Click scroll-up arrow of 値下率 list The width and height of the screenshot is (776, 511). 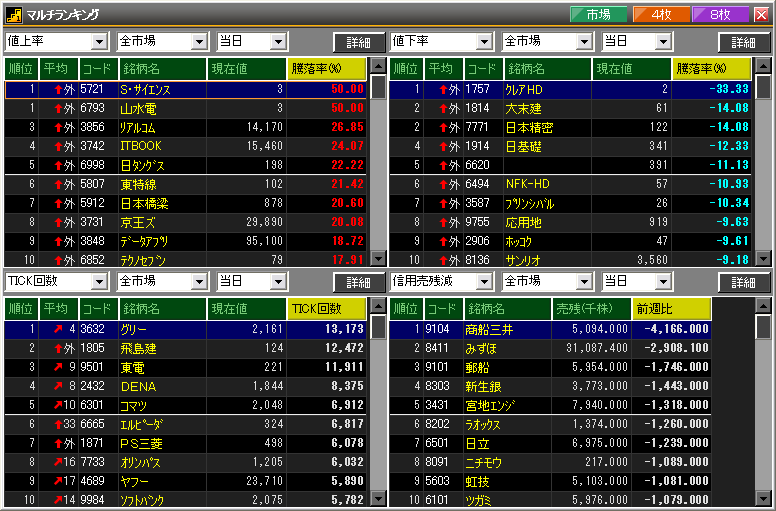(x=763, y=66)
